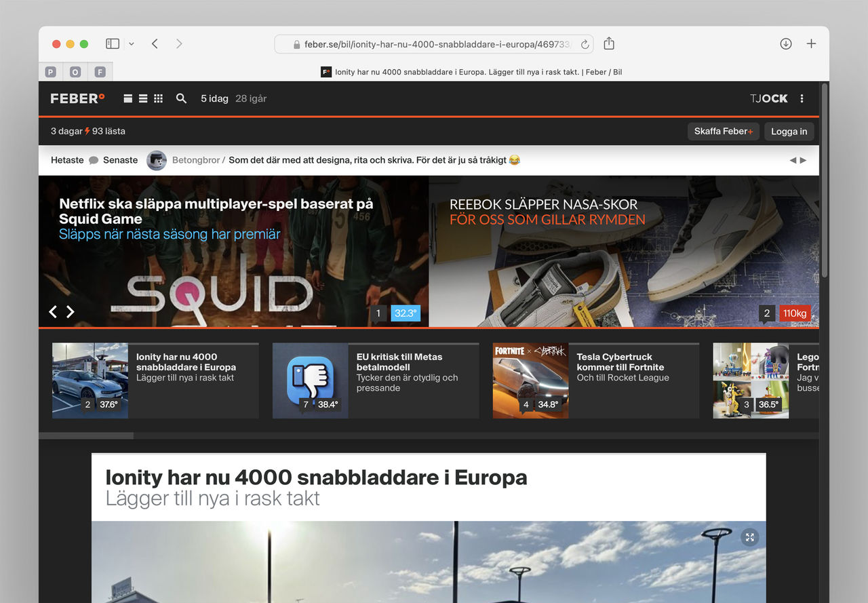The width and height of the screenshot is (868, 603).
Task: Open the search with the magnifier icon
Action: pos(181,98)
